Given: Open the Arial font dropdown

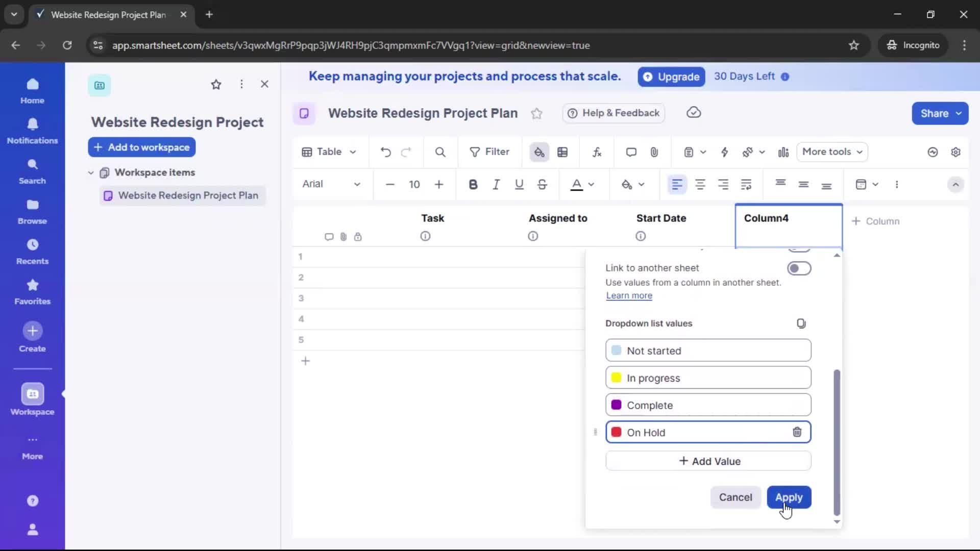Looking at the screenshot, I should (x=332, y=184).
